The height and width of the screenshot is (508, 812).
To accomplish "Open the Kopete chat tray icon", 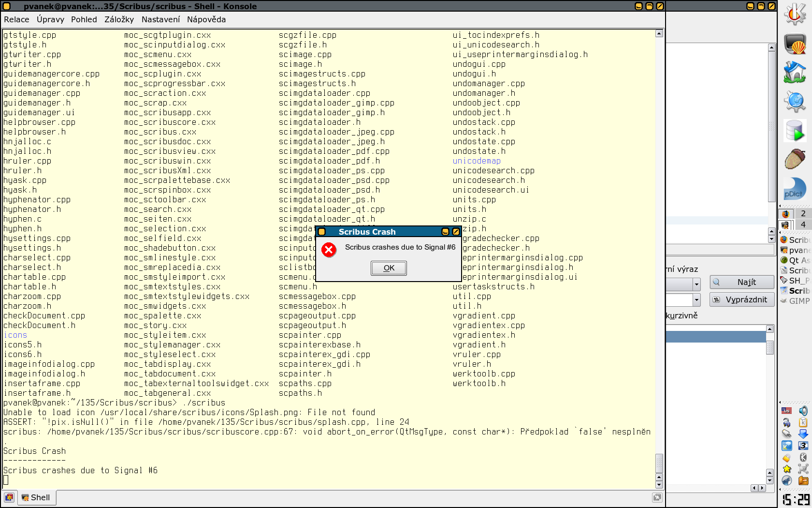I will click(x=787, y=446).
